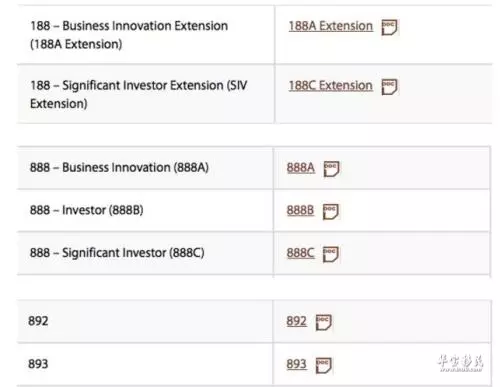Click the doc icon beside 188A Extension
Image resolution: width=500 pixels, height=387 pixels.
[x=389, y=27]
